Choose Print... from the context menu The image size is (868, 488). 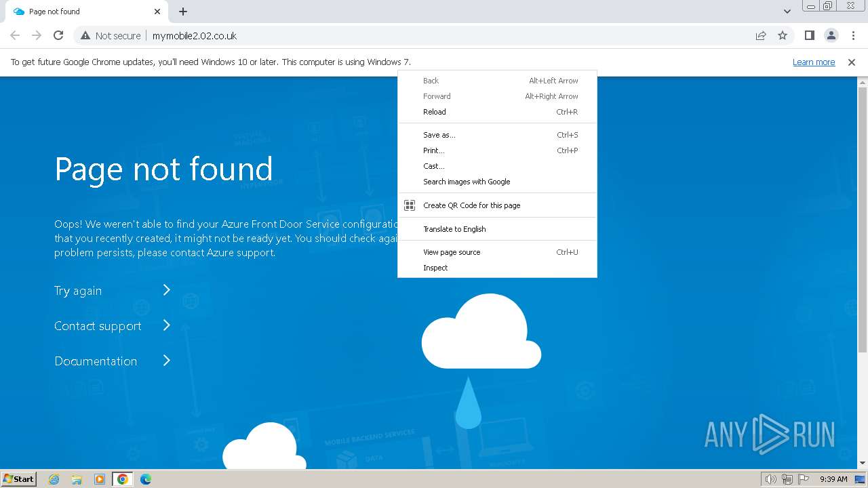(497, 150)
